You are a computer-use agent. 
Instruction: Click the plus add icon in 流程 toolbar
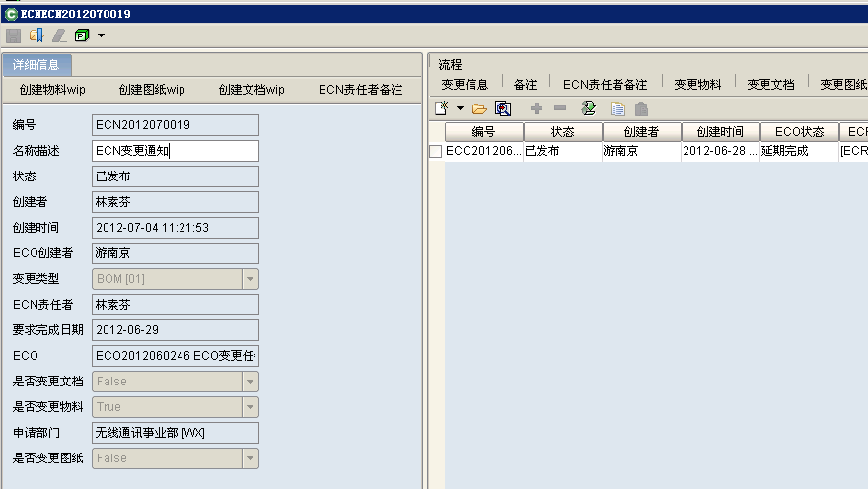point(537,108)
